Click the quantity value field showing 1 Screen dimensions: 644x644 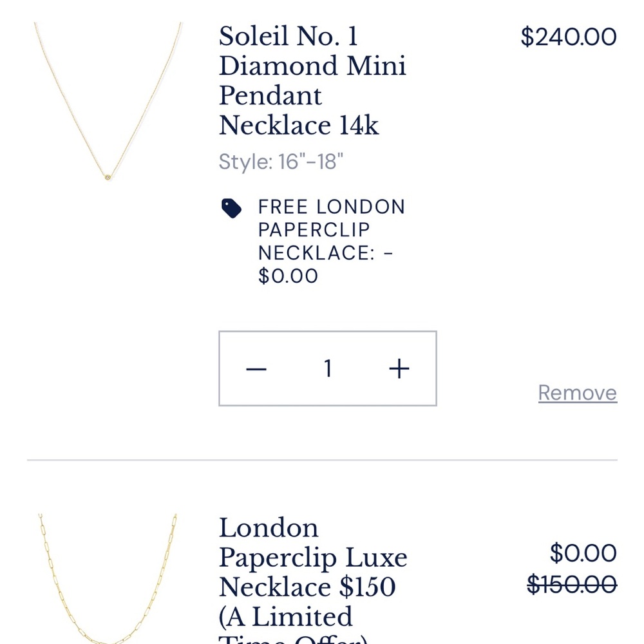[x=327, y=368]
